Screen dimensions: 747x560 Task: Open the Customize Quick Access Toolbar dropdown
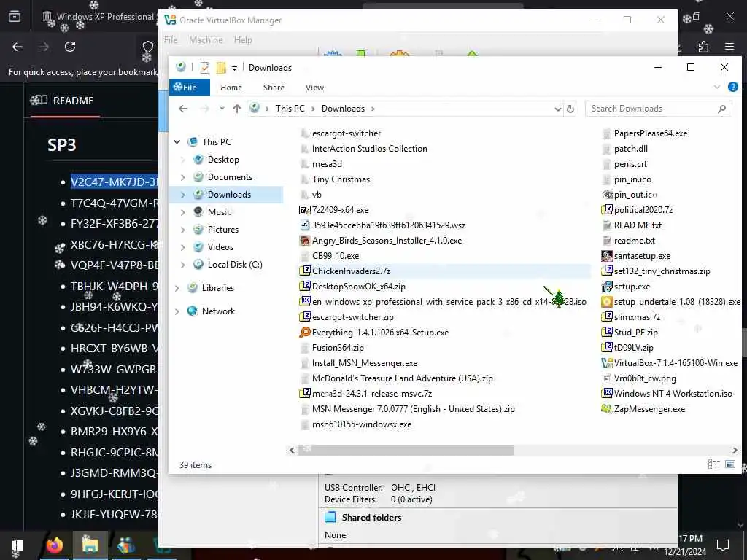234,68
